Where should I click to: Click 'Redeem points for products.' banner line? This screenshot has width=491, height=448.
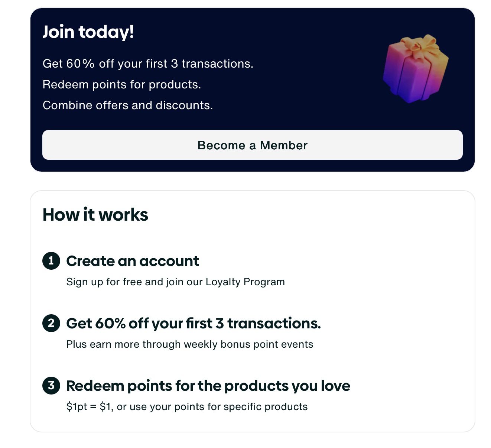coord(121,84)
